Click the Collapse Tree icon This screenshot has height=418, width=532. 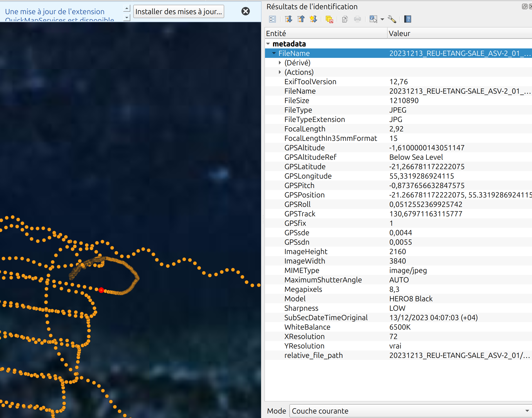301,19
